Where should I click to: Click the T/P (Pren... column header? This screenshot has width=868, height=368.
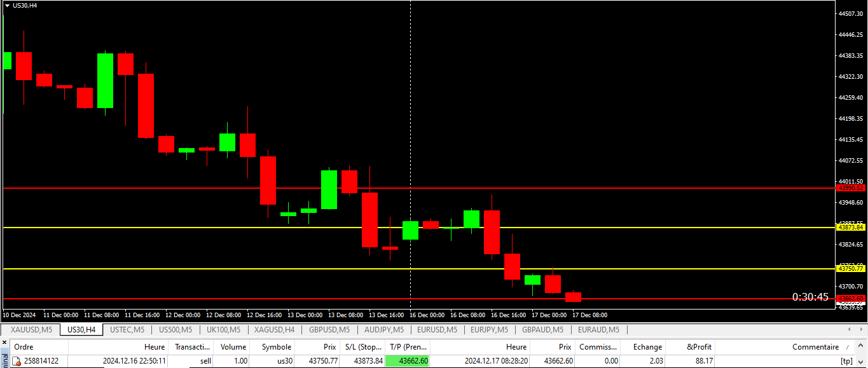408,347
